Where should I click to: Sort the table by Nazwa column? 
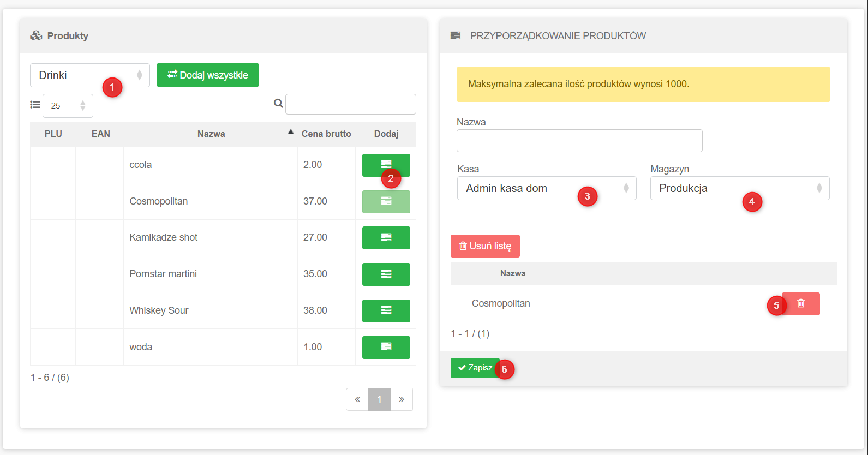pyautogui.click(x=211, y=134)
